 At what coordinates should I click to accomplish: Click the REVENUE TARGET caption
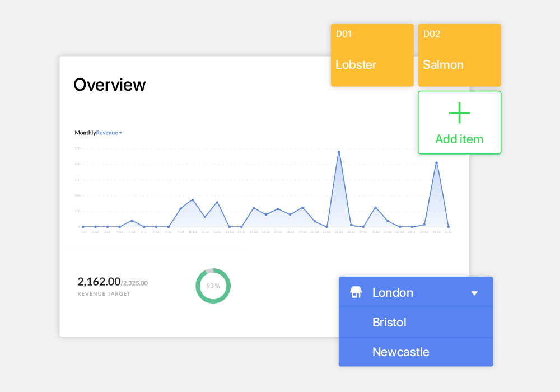point(104,294)
